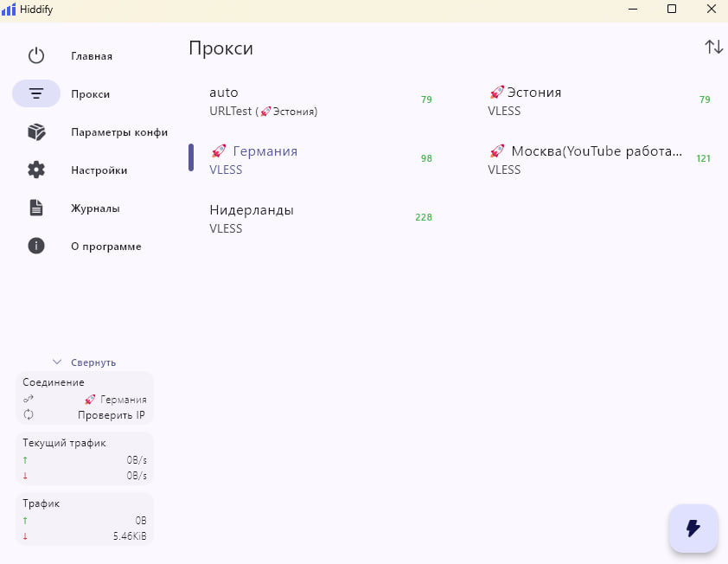Click the filter icon next to Прокси
This screenshot has height=564, width=728.
coord(36,93)
